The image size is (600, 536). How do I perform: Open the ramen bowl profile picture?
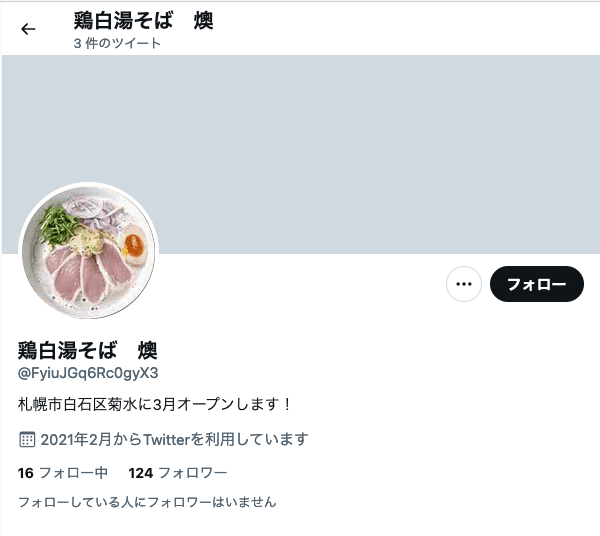click(88, 252)
